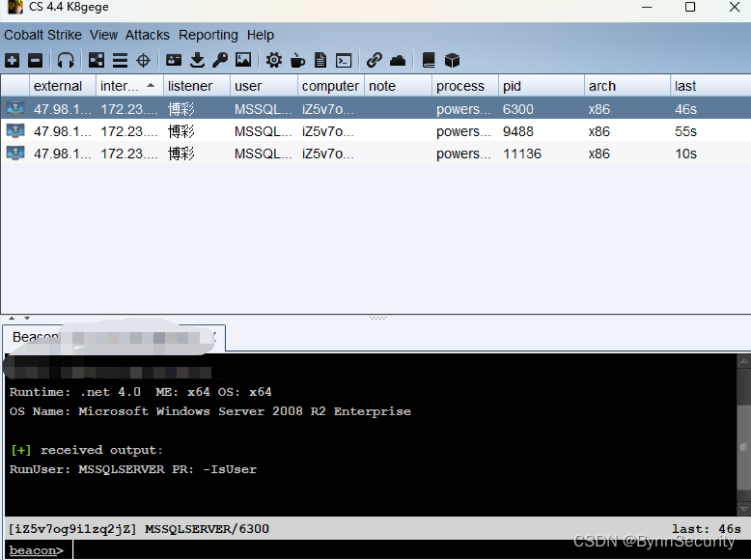Open Downloaded Files arrow icon
Screen dimensions: 751x560
[x=197, y=61]
